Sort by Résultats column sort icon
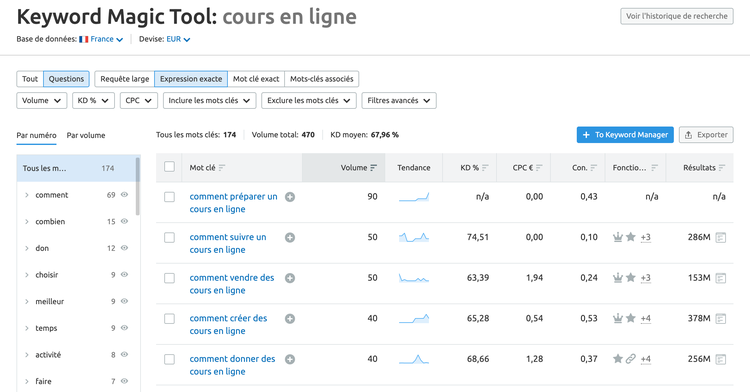 click(722, 168)
